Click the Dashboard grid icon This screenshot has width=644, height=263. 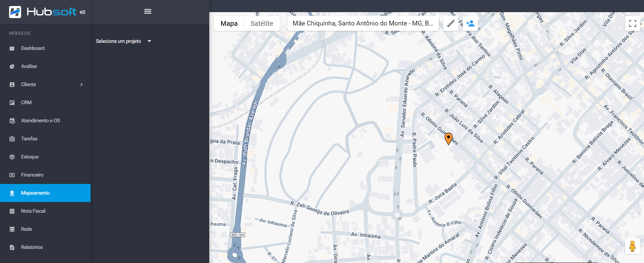click(12, 48)
